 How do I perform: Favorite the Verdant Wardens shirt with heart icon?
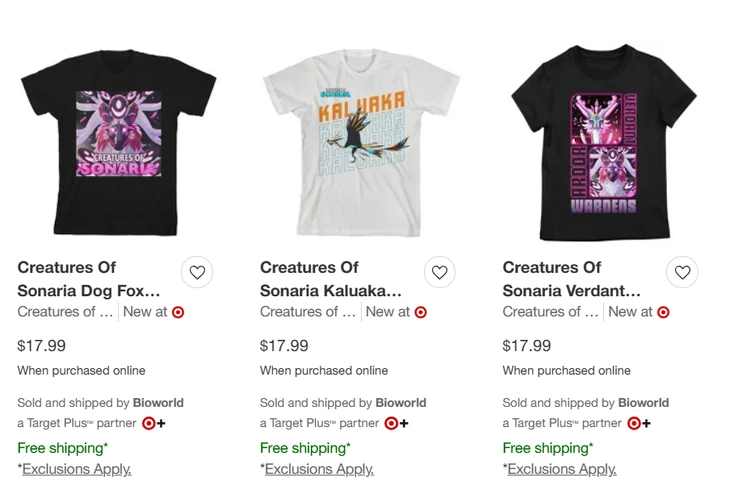pos(682,272)
